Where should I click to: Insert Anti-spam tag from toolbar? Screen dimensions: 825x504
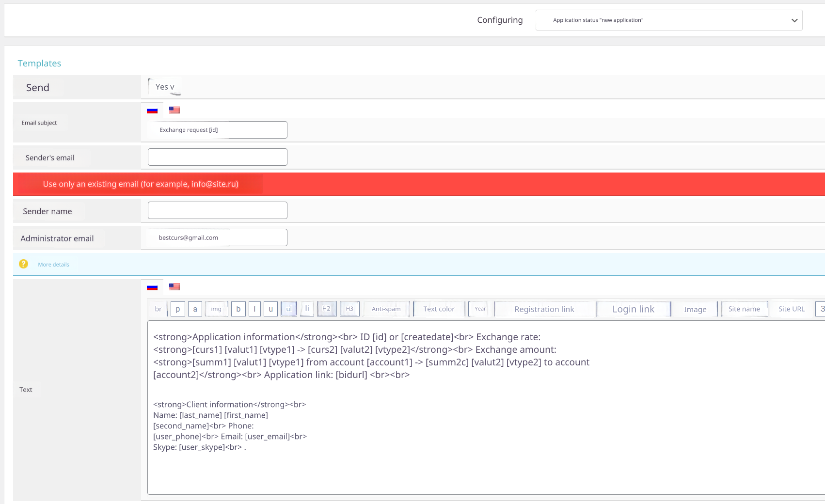pos(386,309)
